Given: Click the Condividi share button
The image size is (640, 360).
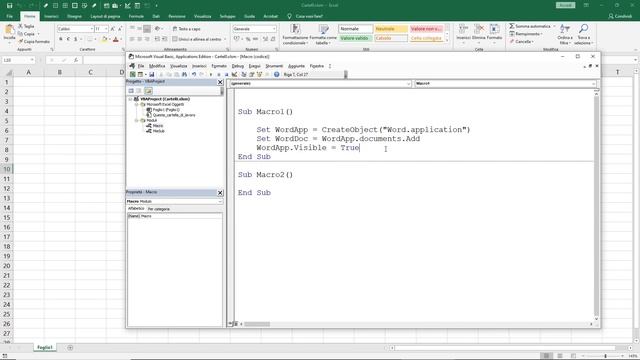Looking at the screenshot, I should 620,16.
